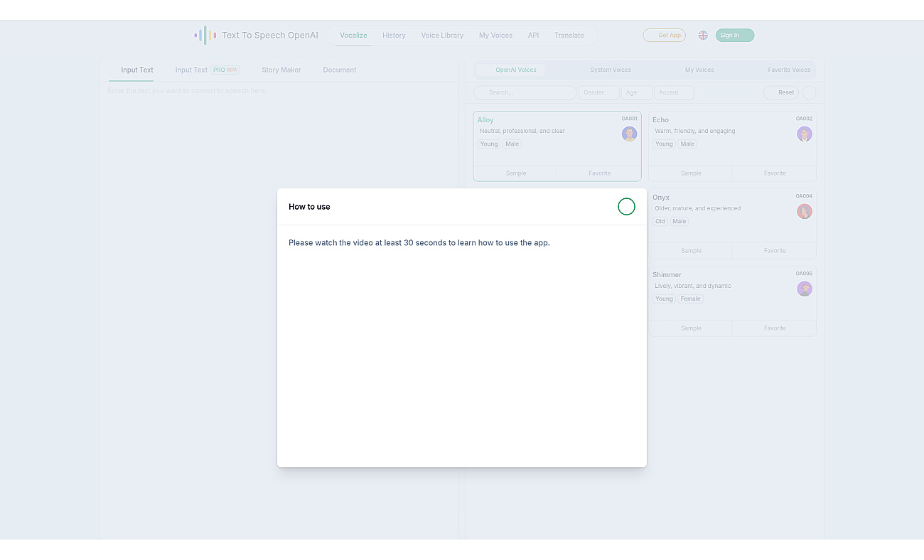Mark Shimmer as Favorite
The image size is (924, 560).
(775, 328)
